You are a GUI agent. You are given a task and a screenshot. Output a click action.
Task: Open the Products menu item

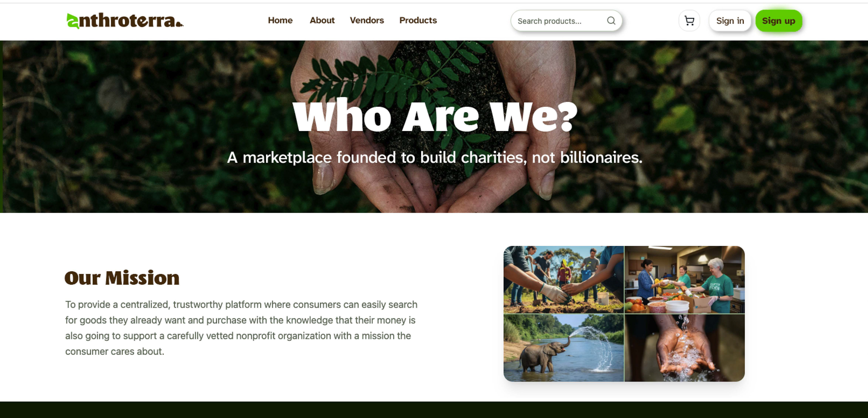(x=418, y=21)
